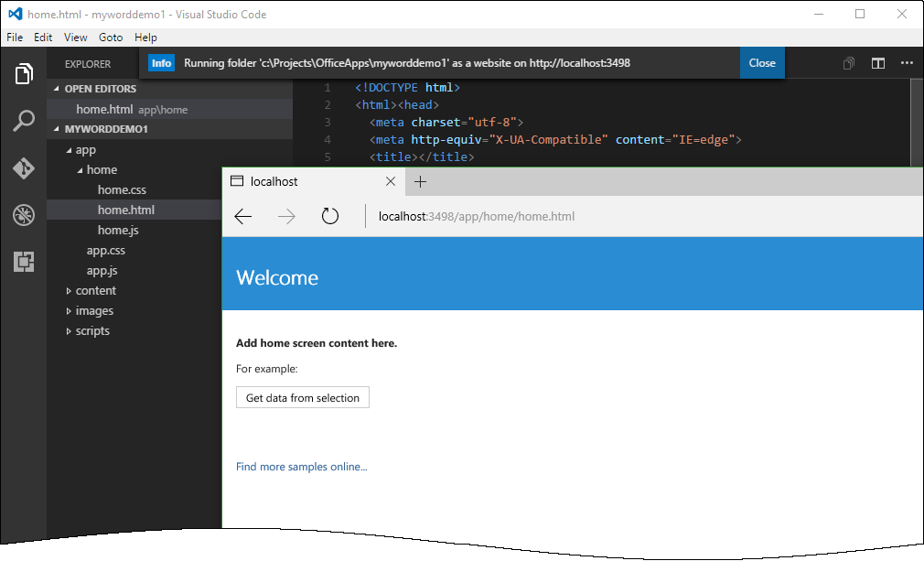The width and height of the screenshot is (924, 561).
Task: Open the editor more actions ellipsis
Action: click(907, 63)
